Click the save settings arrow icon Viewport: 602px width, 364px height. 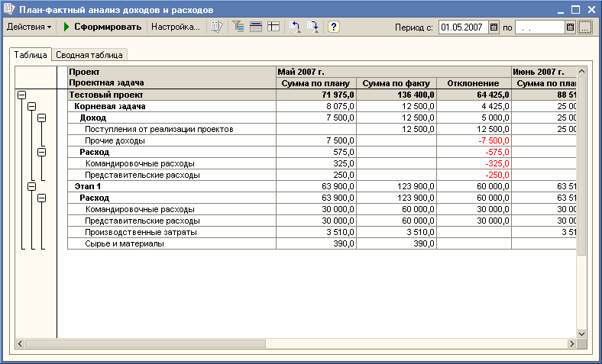pyautogui.click(x=313, y=27)
